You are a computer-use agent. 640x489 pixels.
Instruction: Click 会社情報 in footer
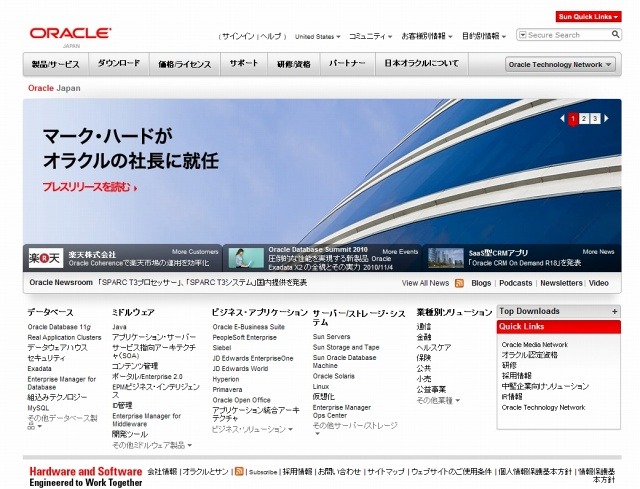(162, 471)
